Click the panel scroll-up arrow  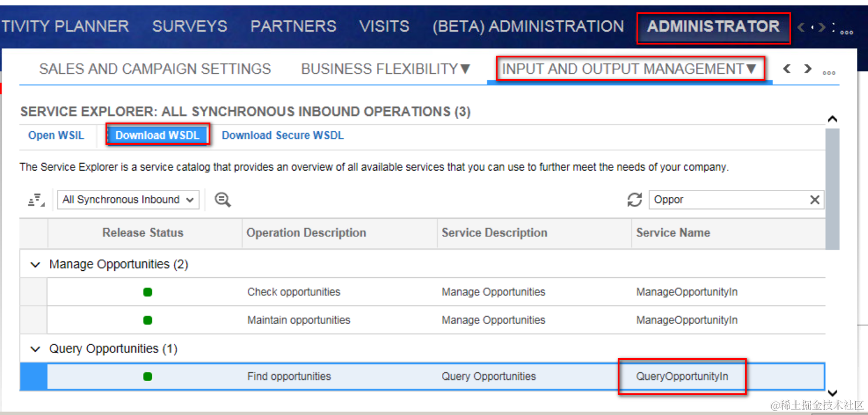click(x=832, y=119)
